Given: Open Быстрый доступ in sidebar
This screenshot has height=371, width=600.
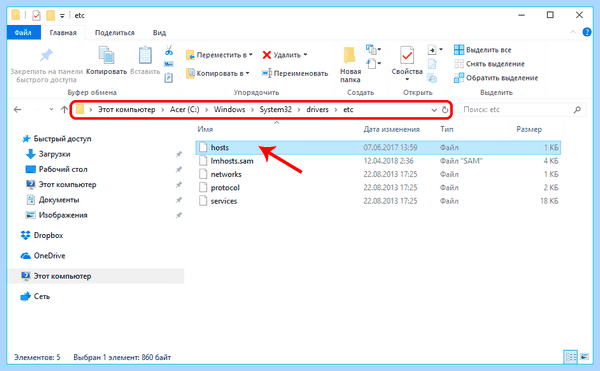Looking at the screenshot, I should 57,139.
